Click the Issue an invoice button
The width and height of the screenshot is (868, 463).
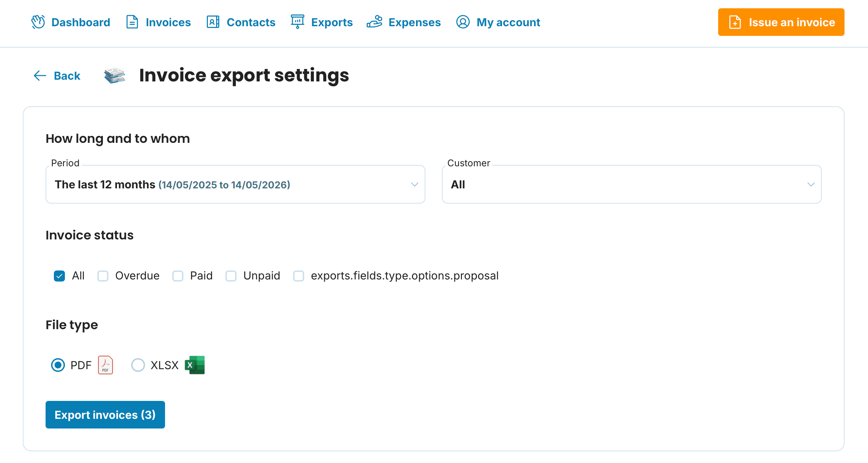781,22
